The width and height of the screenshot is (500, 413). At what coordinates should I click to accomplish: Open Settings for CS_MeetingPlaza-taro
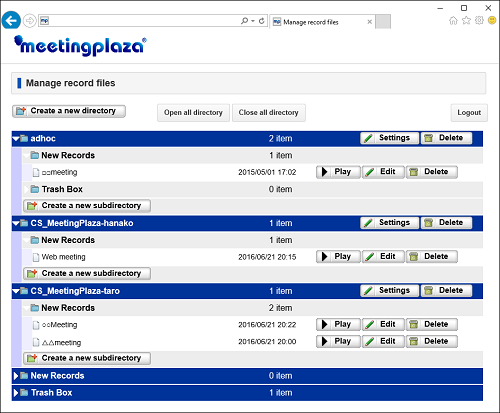[389, 291]
